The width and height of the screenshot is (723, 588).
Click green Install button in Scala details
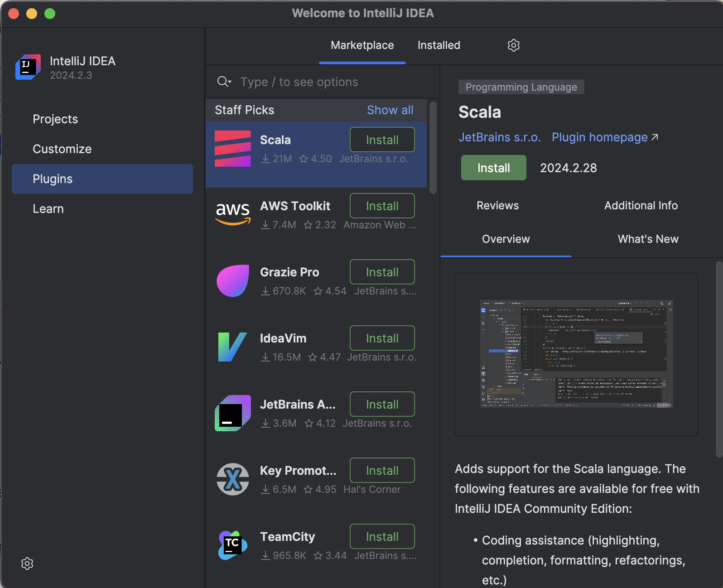pyautogui.click(x=494, y=168)
